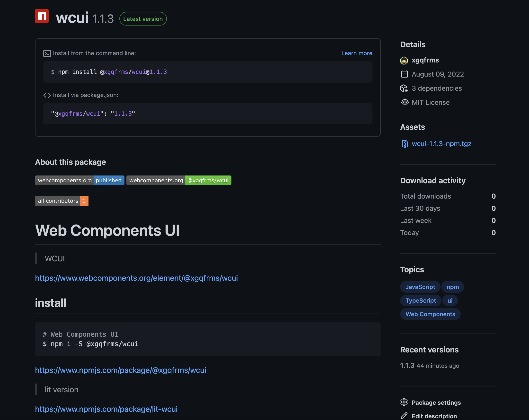Click the "Total downloads" row label
The width and height of the screenshot is (529, 420).
coord(425,196)
